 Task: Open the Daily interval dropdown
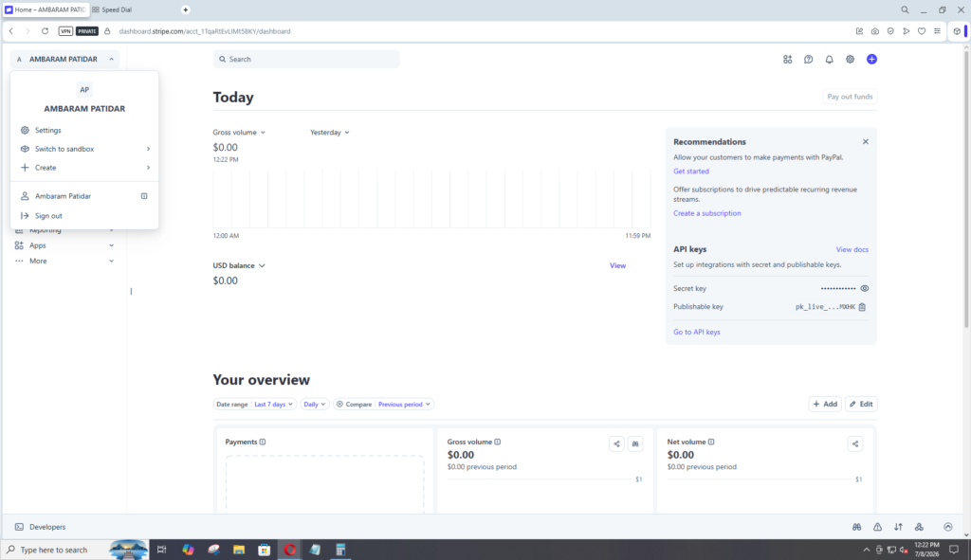(x=314, y=404)
